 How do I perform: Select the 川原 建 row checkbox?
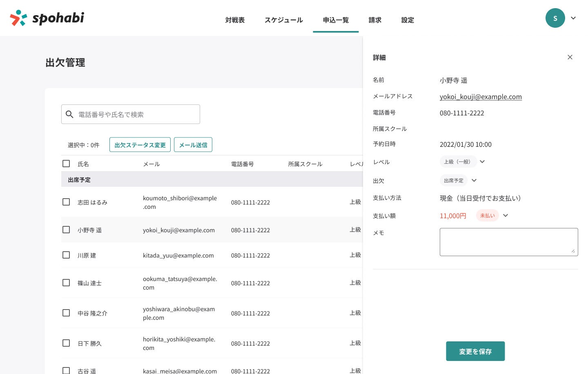coord(66,255)
